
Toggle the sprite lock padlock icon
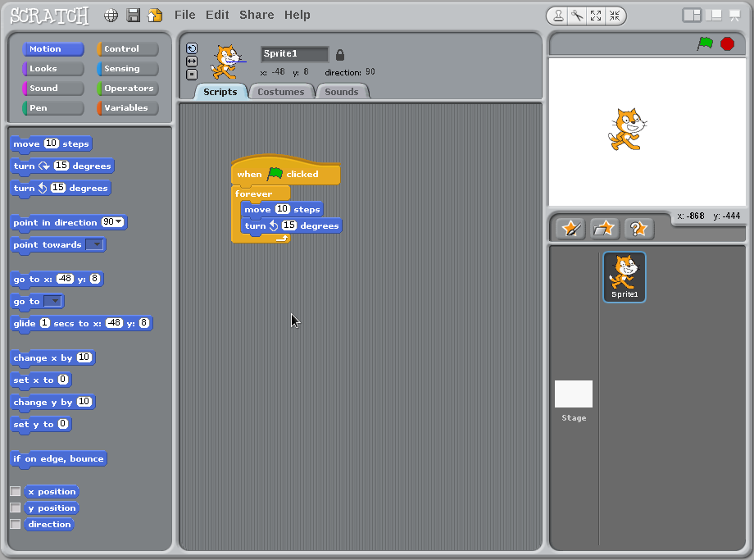pos(340,55)
